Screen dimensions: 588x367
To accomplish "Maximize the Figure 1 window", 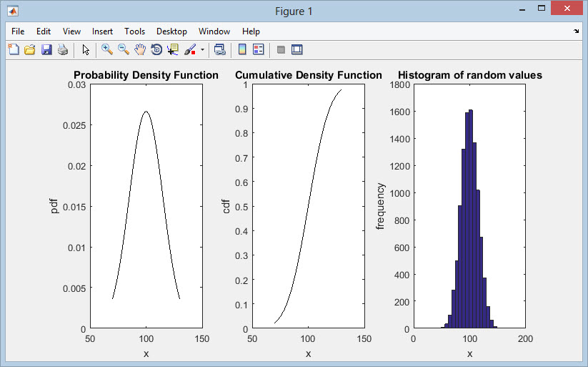I will click(x=542, y=9).
